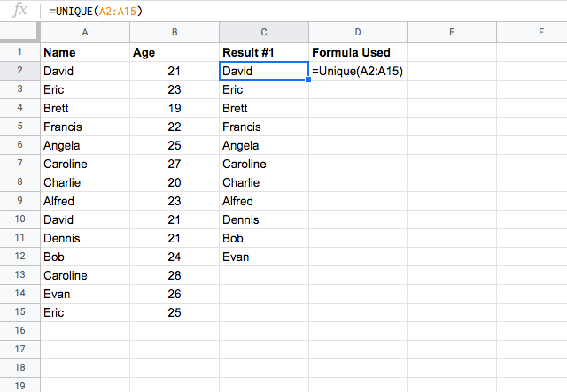
Task: Select cell with Francis in column A
Action: (85, 127)
